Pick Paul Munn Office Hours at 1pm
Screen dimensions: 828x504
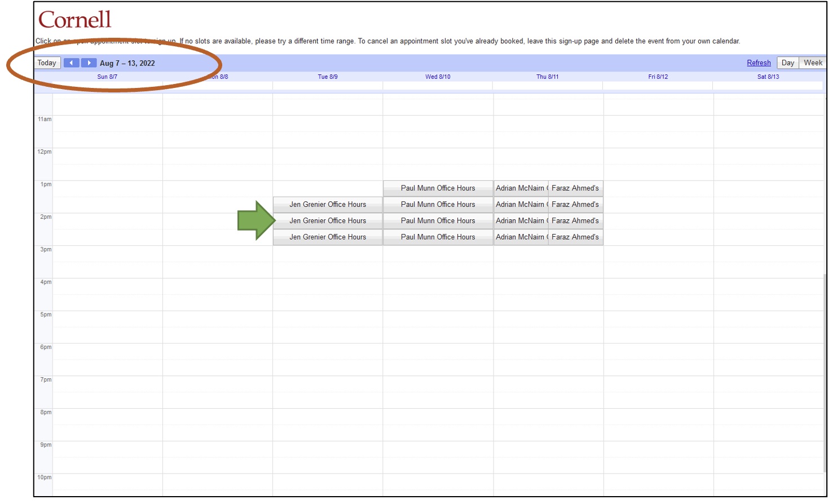click(438, 188)
